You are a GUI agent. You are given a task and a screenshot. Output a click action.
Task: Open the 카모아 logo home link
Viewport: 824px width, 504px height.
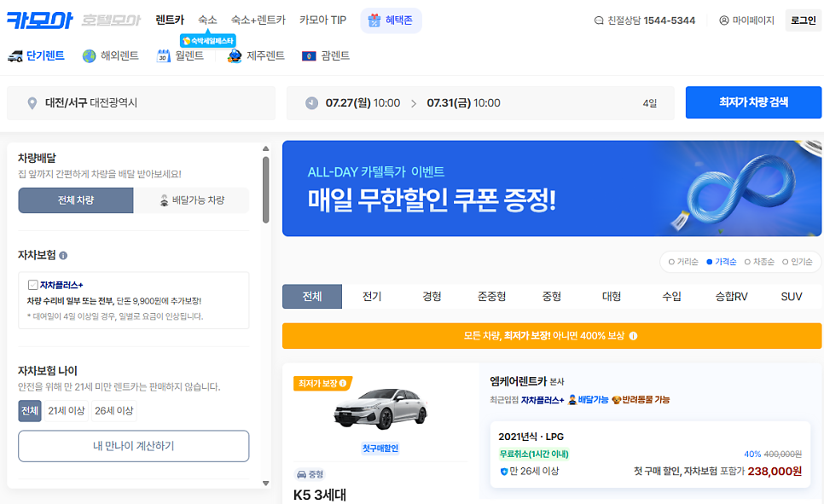click(x=40, y=20)
